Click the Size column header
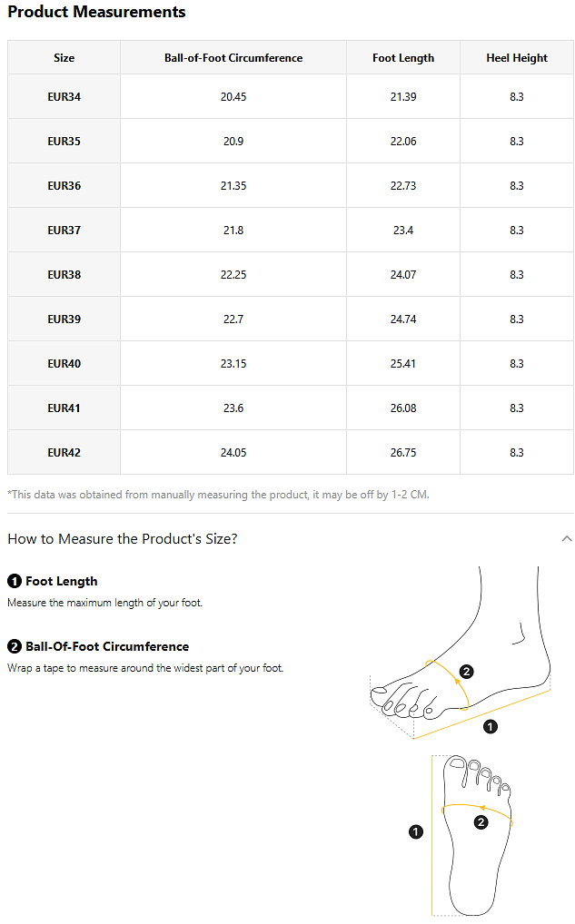 pyautogui.click(x=64, y=58)
